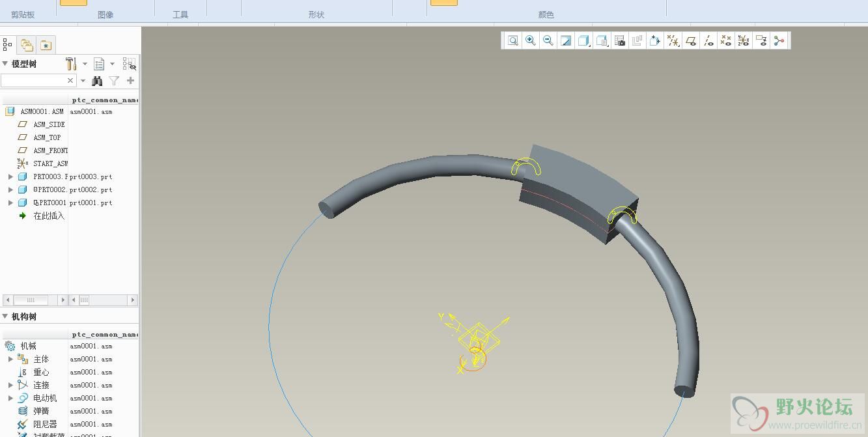Select the prt0001.prt name cell
868x437 pixels.
pos(91,203)
